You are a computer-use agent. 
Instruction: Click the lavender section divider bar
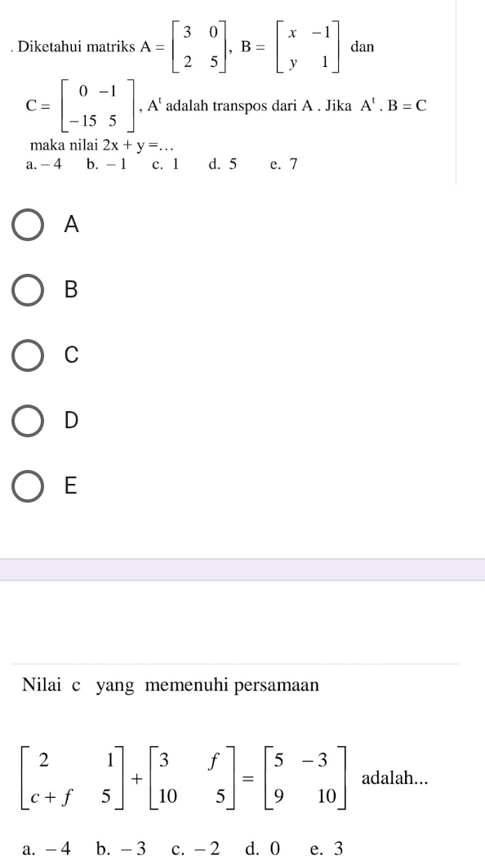pos(242,570)
